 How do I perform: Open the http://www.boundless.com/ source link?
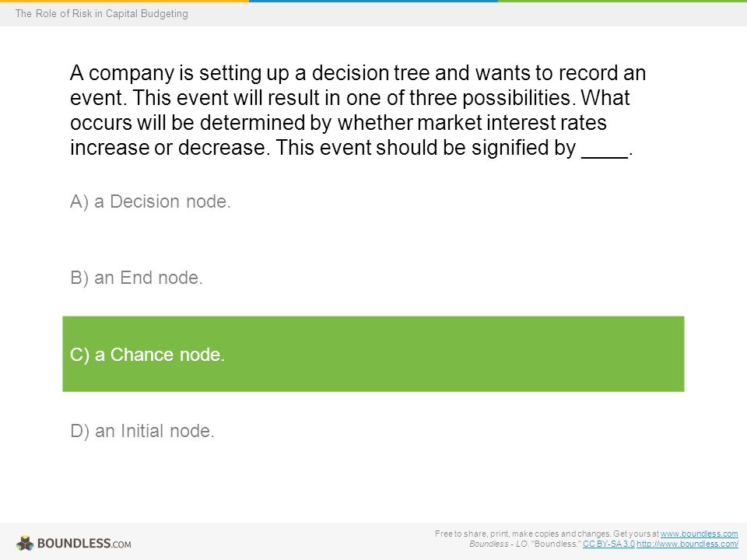click(x=687, y=544)
